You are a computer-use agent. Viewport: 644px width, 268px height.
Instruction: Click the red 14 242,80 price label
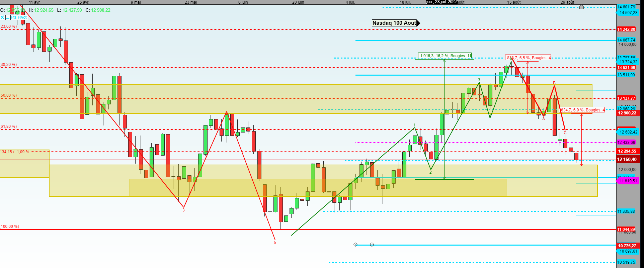click(626, 29)
